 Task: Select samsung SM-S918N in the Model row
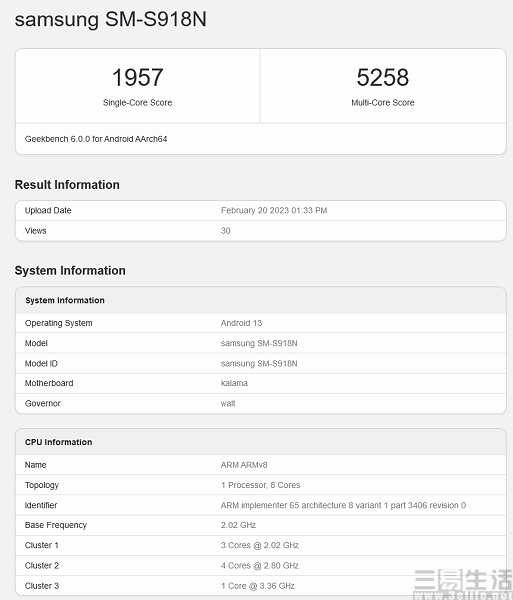click(x=259, y=343)
